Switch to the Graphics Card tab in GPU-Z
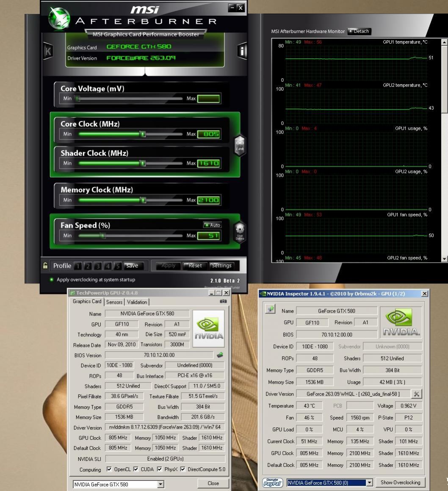The image size is (448, 491). pos(87,301)
